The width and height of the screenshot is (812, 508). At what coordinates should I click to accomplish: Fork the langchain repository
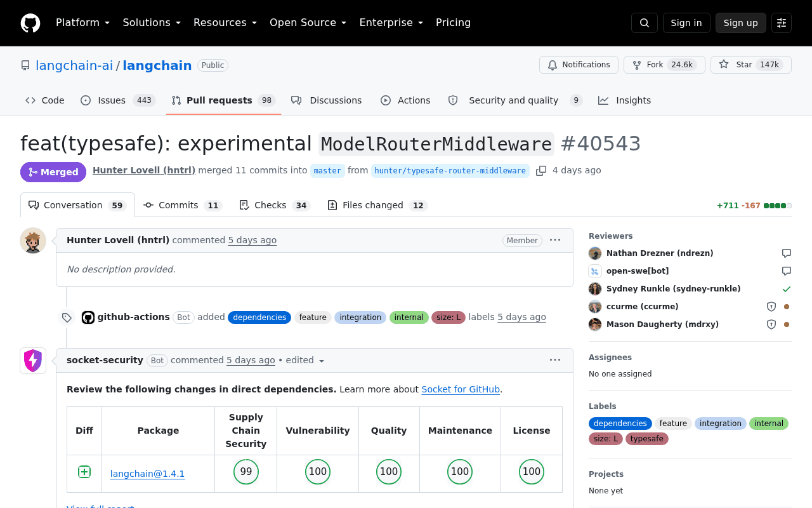click(664, 65)
